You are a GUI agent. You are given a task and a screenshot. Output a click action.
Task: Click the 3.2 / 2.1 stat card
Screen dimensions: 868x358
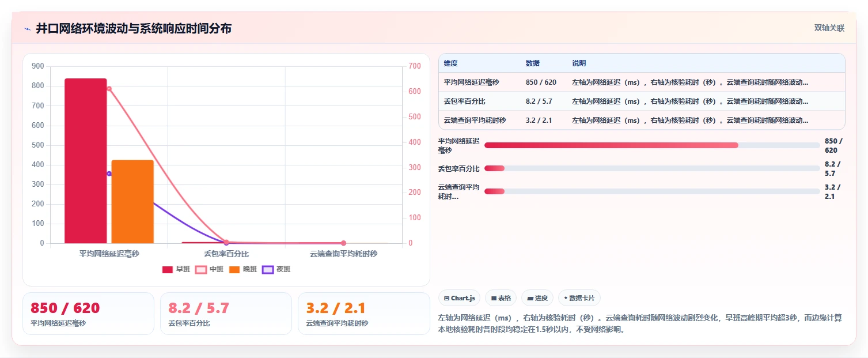click(364, 314)
